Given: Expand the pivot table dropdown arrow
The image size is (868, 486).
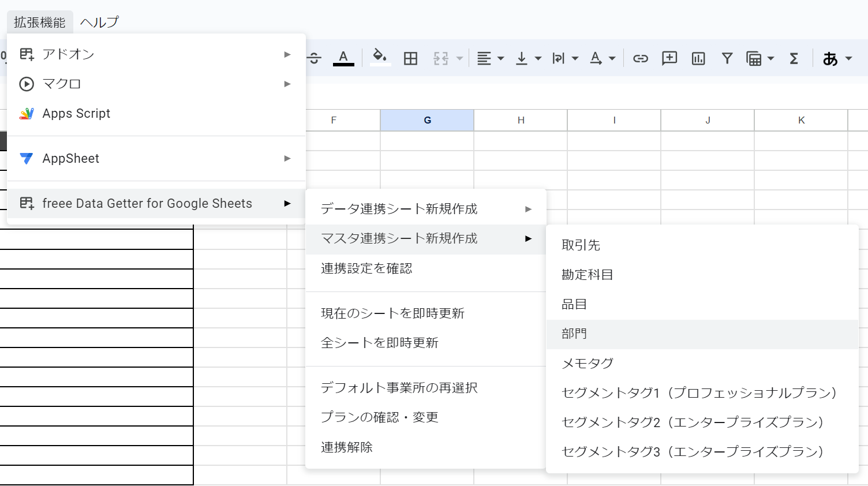Looking at the screenshot, I should [x=772, y=58].
